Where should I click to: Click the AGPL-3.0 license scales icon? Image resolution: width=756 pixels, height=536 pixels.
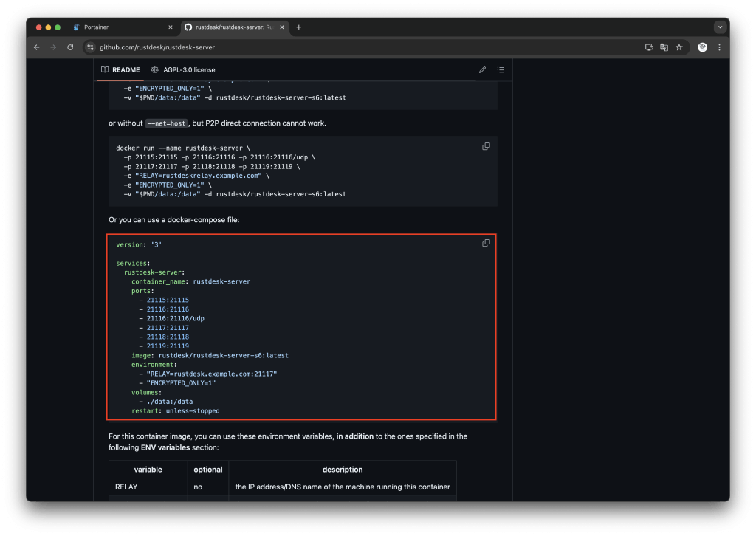(x=154, y=69)
